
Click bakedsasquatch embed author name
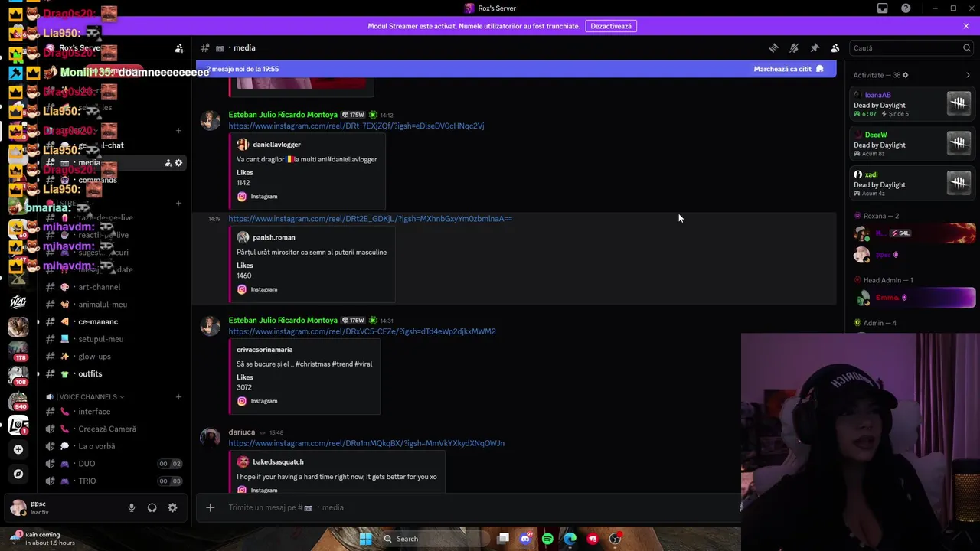(278, 462)
